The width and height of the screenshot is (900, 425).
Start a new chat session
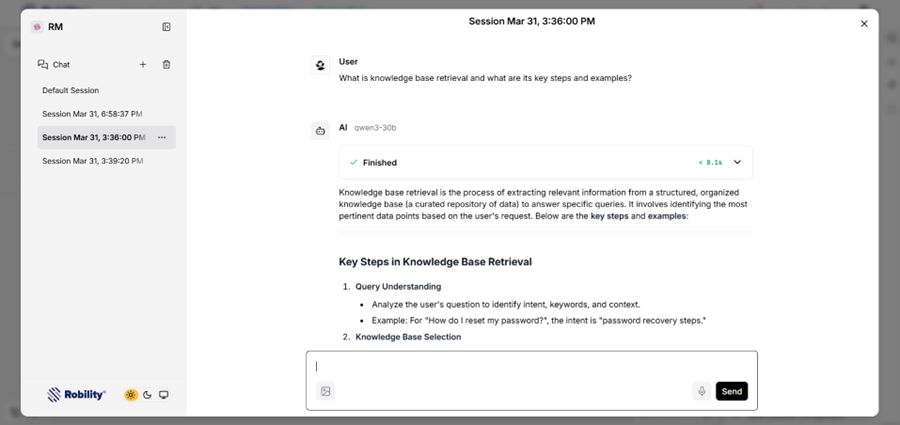(x=143, y=65)
